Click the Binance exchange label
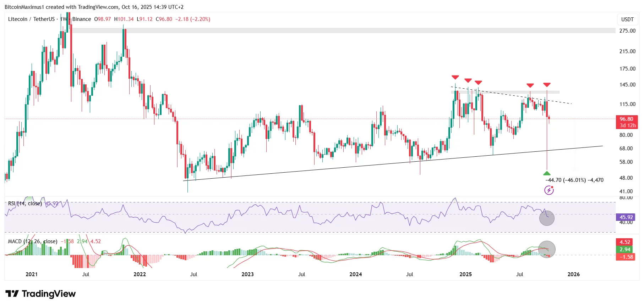 82,19
